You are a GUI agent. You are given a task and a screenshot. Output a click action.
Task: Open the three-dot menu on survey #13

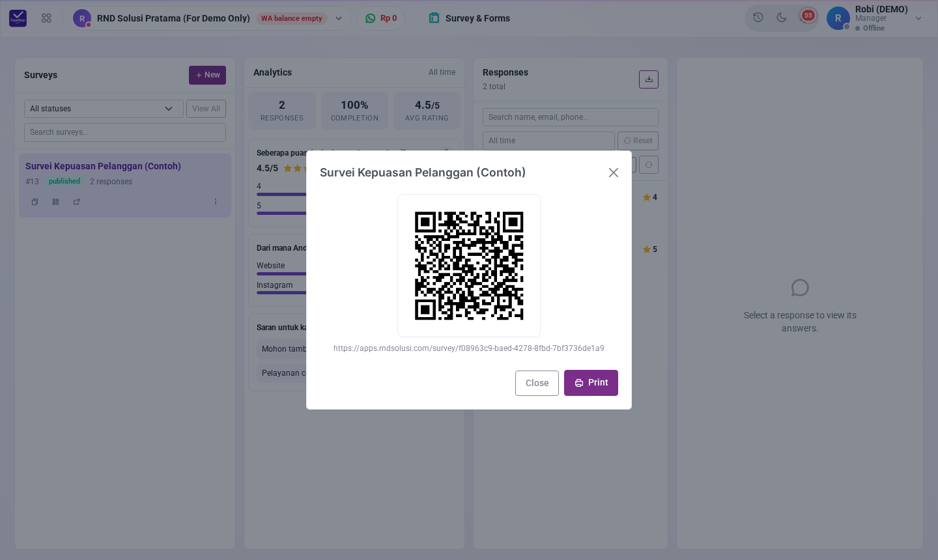click(216, 202)
